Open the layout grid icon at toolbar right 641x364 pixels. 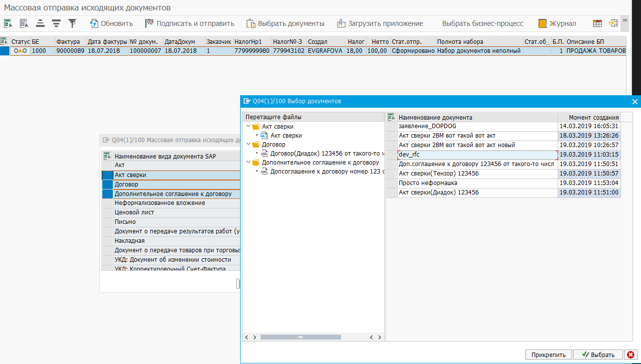click(x=597, y=23)
